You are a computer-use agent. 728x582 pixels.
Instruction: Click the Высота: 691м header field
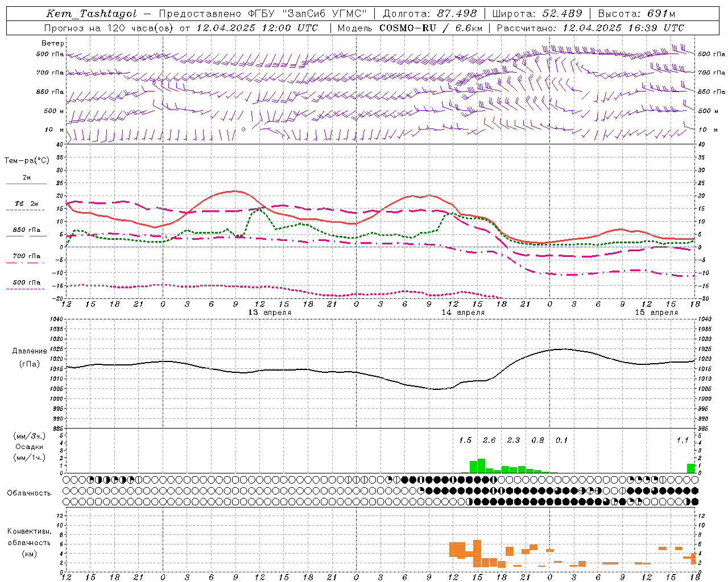637,14
